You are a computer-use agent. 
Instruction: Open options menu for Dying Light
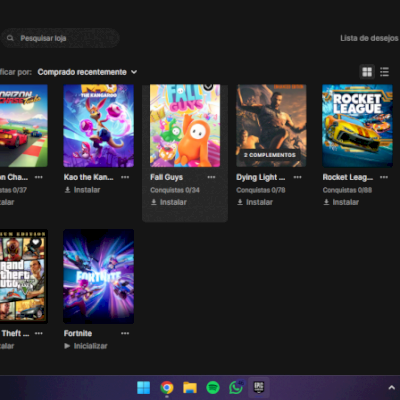point(298,177)
